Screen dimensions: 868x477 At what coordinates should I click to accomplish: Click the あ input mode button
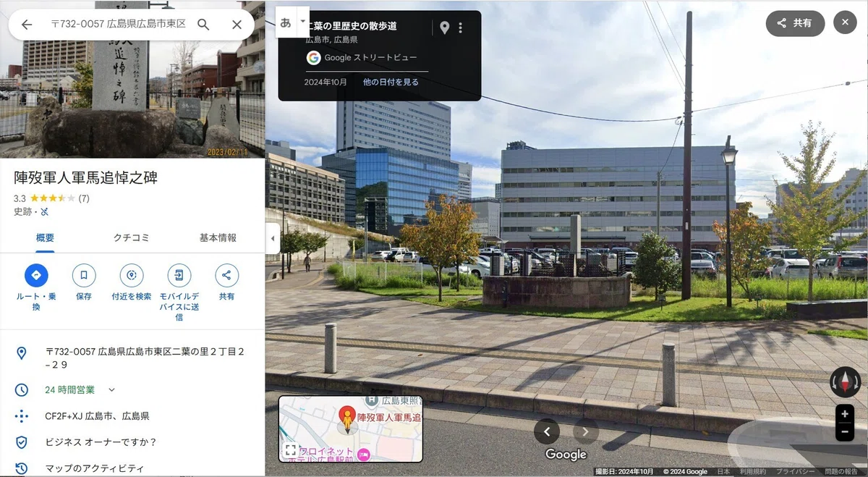286,22
